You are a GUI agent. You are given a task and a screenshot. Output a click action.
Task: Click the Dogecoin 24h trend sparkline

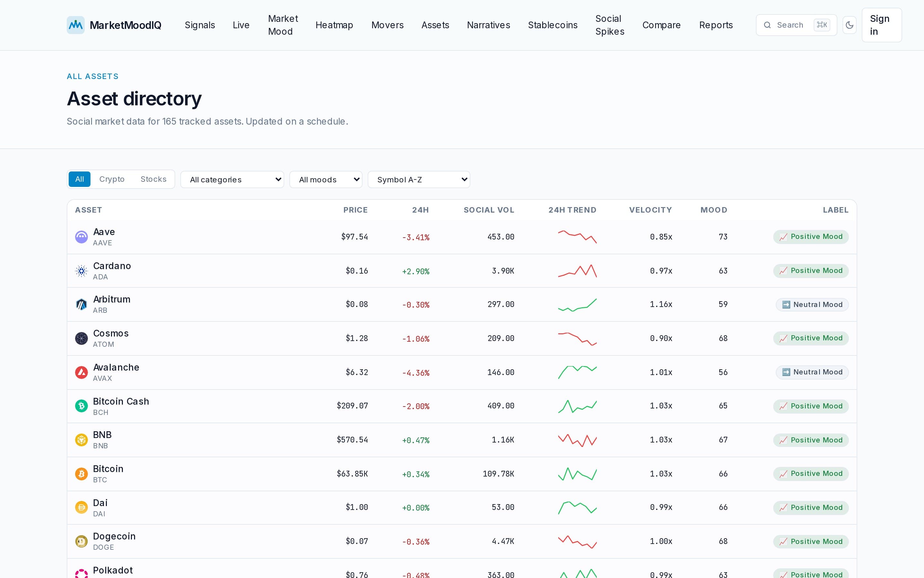tap(577, 542)
